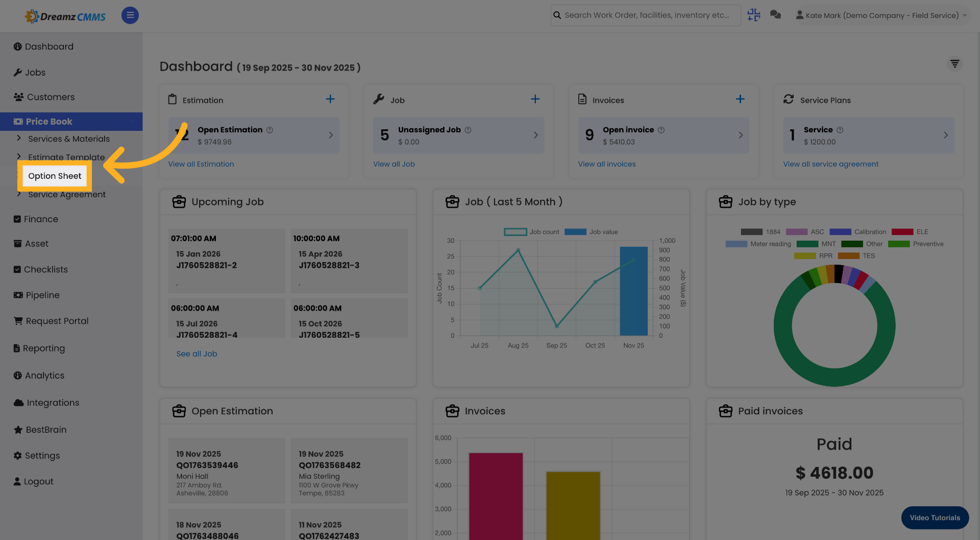
Task: Click the Invoices document icon
Action: [x=582, y=100]
